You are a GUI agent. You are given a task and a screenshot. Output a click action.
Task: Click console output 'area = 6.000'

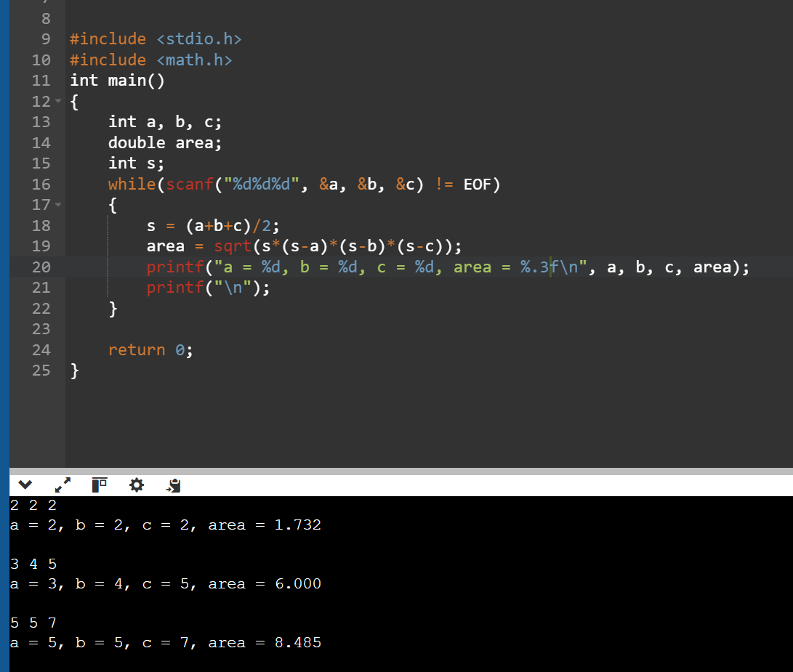point(265,583)
